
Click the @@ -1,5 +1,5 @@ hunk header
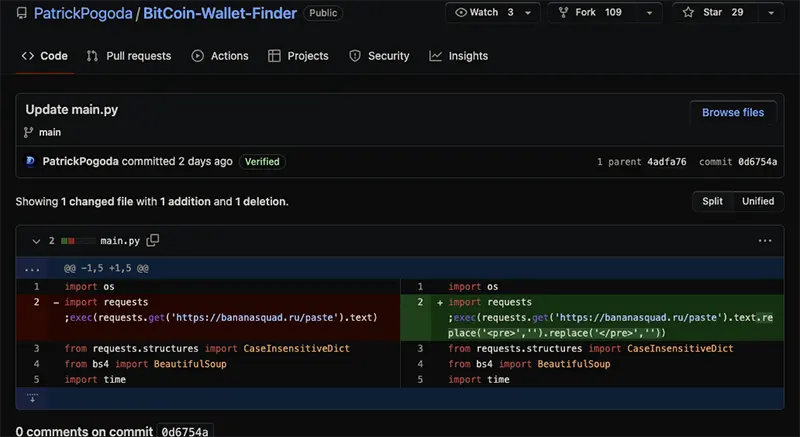tap(106, 268)
